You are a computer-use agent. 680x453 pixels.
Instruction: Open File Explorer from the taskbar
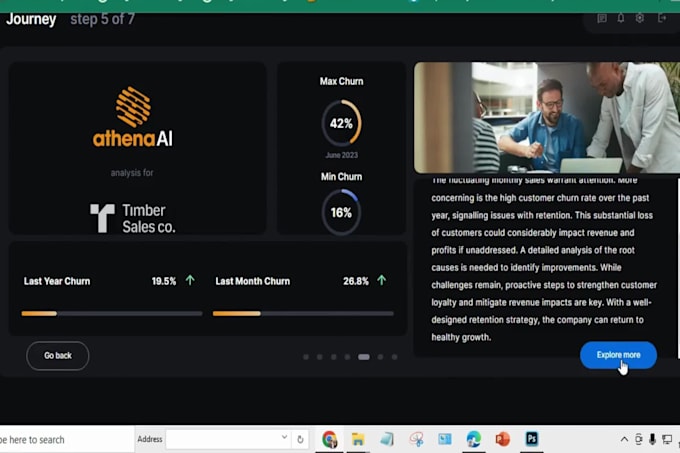(x=358, y=439)
